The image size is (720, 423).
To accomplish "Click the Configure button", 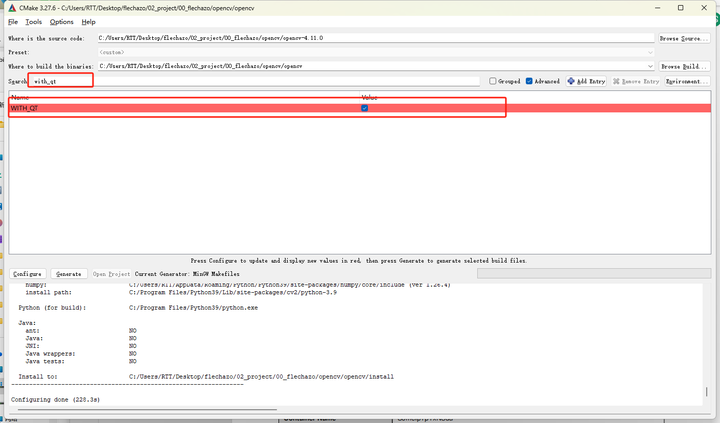I will 28,274.
